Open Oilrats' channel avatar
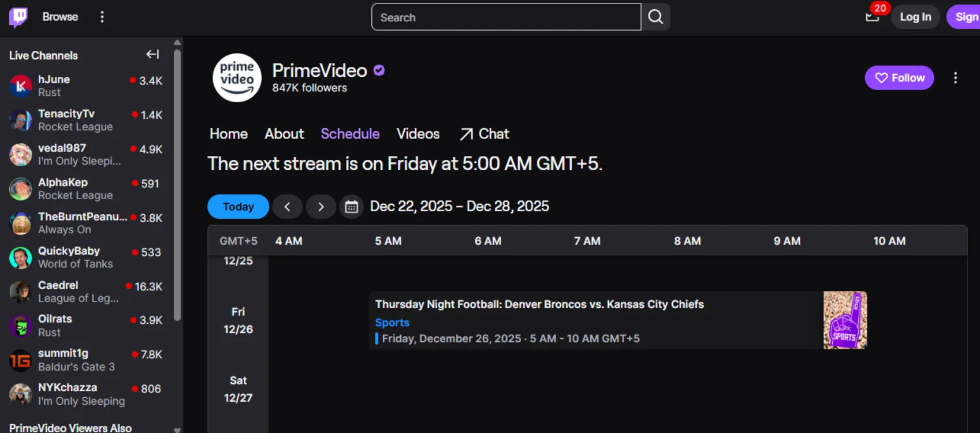Image resolution: width=980 pixels, height=433 pixels. [20, 326]
